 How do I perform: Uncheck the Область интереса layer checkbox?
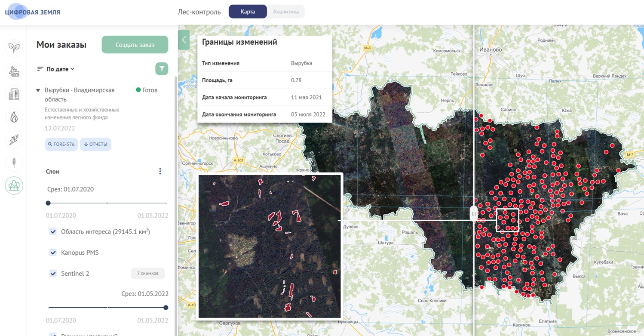click(53, 231)
